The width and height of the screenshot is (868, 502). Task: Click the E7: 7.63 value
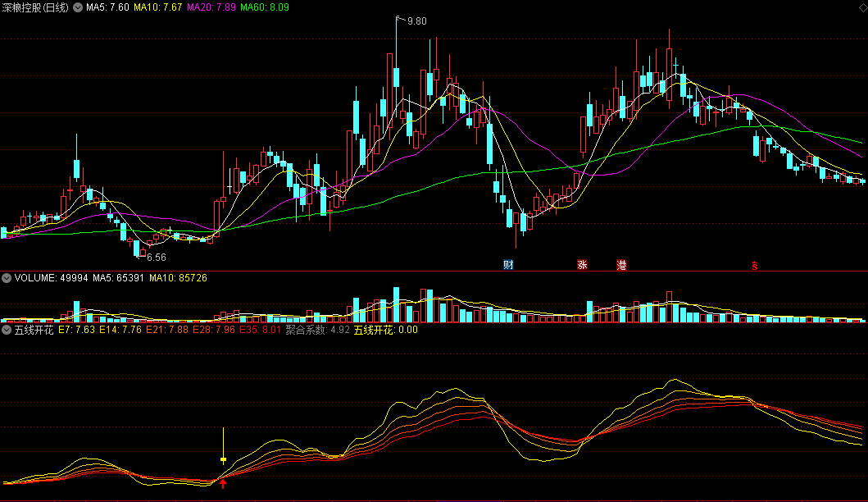pyautogui.click(x=76, y=330)
